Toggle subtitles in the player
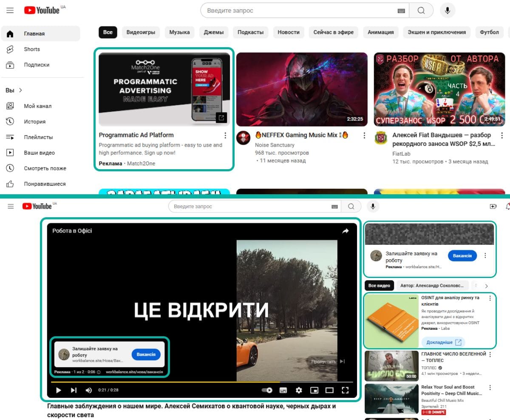Screen dimensions: 510x420 point(283,390)
